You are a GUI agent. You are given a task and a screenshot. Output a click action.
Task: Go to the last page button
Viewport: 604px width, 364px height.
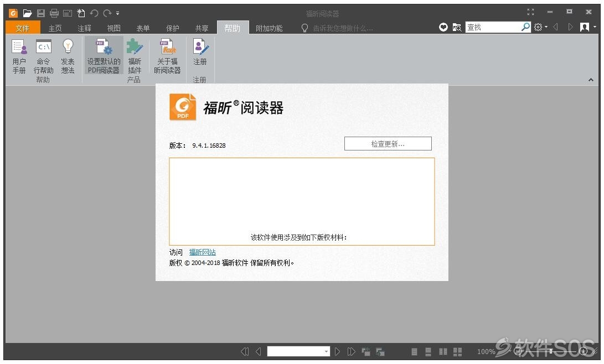tap(351, 352)
